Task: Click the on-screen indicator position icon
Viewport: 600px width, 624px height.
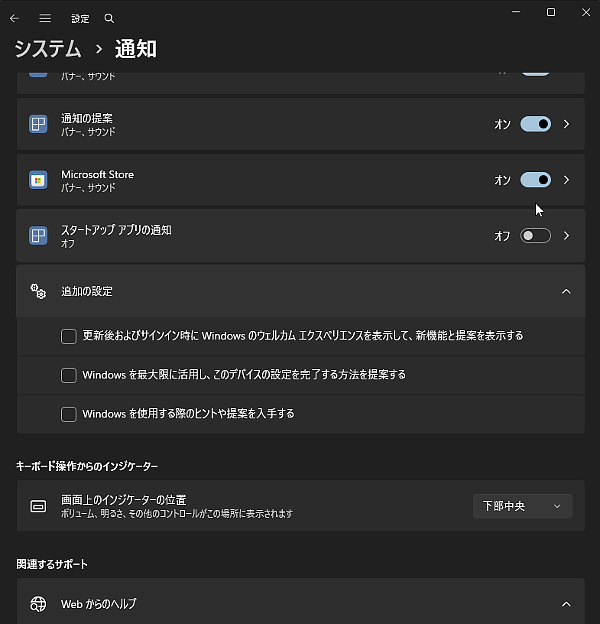Action: (38, 506)
